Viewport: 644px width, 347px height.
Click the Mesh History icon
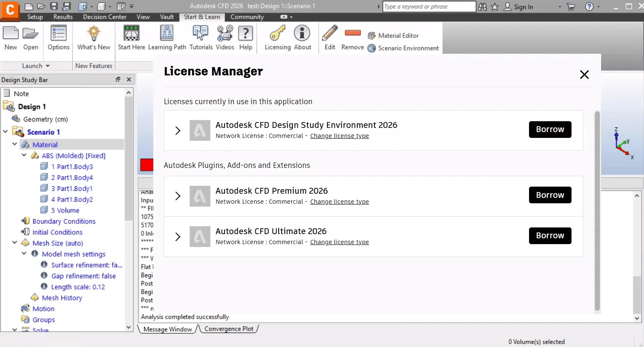coord(35,297)
